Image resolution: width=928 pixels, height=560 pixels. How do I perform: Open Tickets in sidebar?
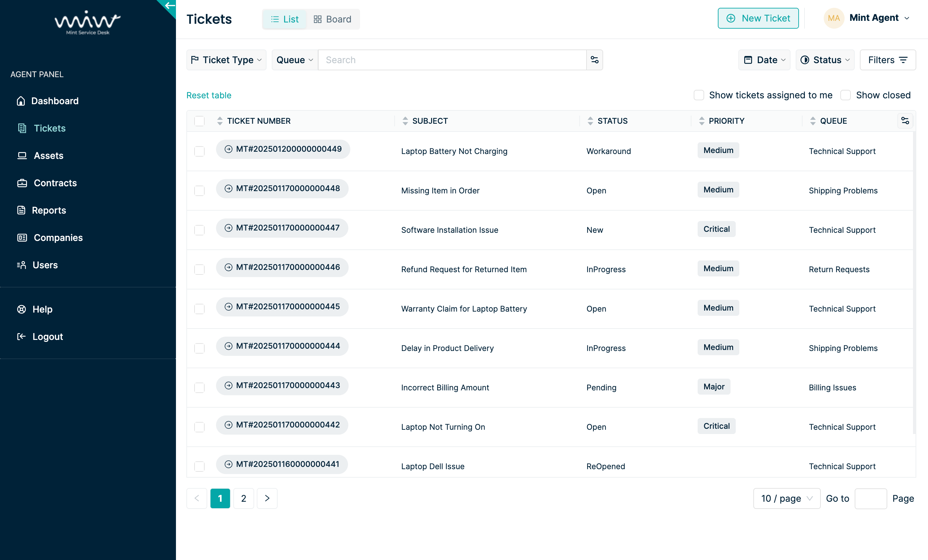point(41,128)
